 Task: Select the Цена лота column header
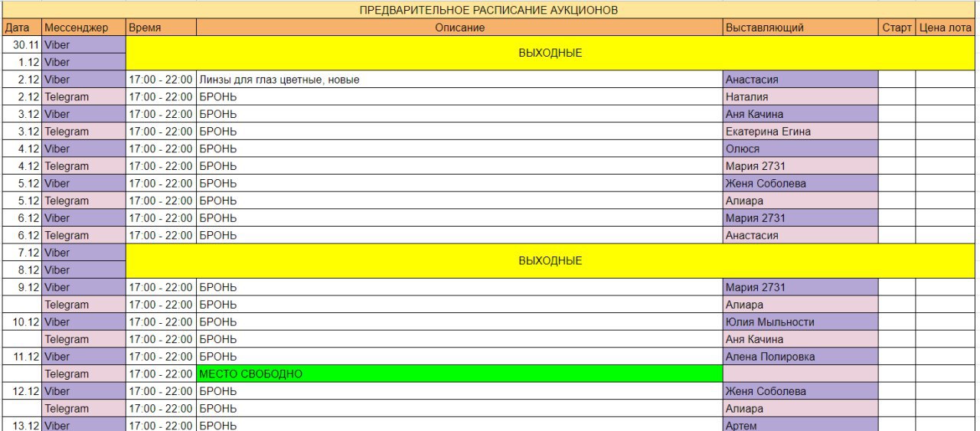click(946, 28)
